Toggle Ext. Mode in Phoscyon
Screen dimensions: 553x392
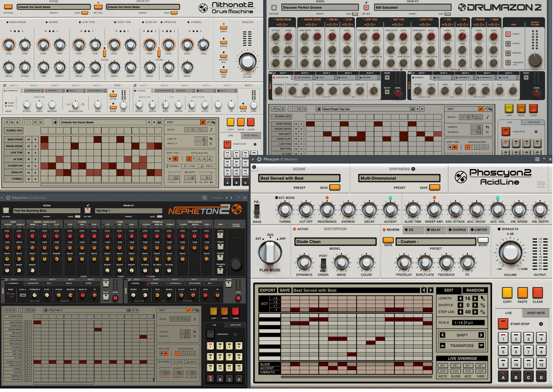[x=276, y=198]
